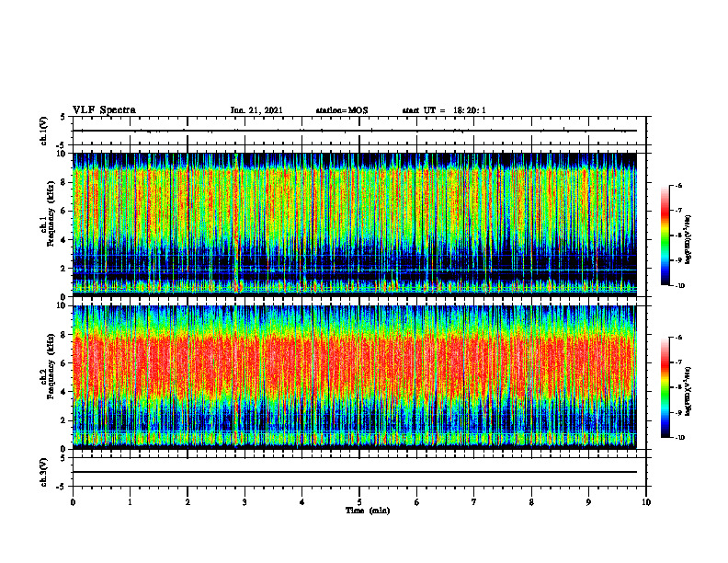Click the ch.2 frequency axis tick "8"
This screenshot has height=563, width=728.
click(x=63, y=335)
